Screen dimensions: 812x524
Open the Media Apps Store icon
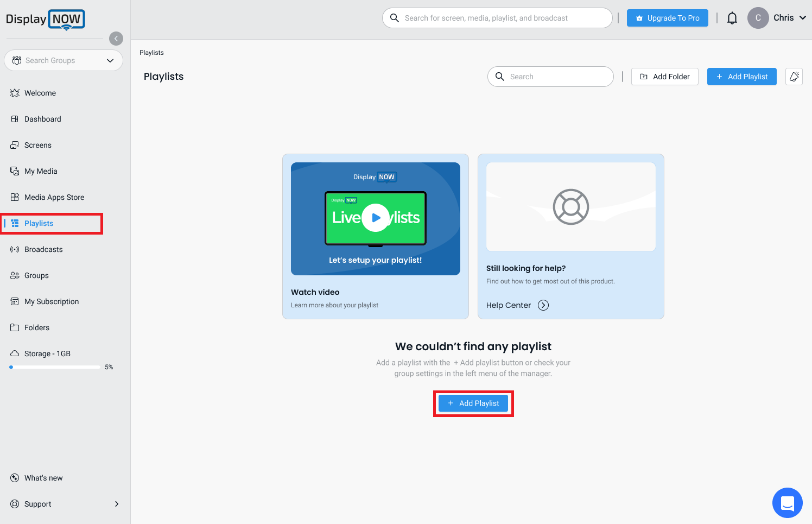coord(15,197)
